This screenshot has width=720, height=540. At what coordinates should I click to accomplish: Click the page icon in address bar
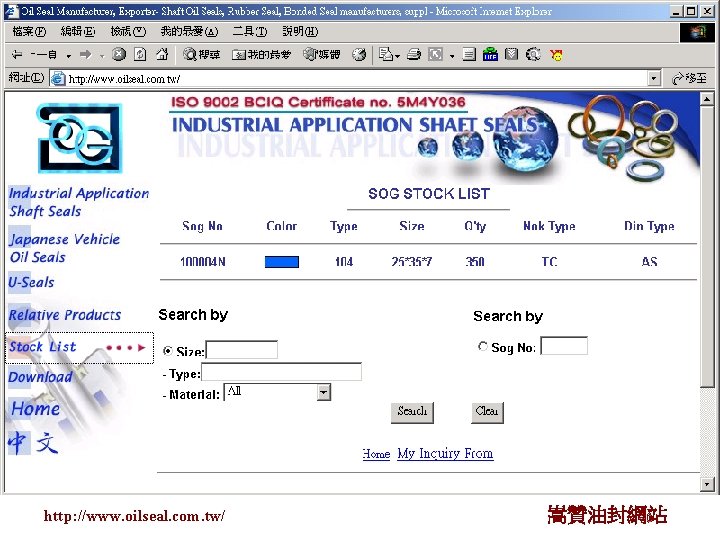58,79
